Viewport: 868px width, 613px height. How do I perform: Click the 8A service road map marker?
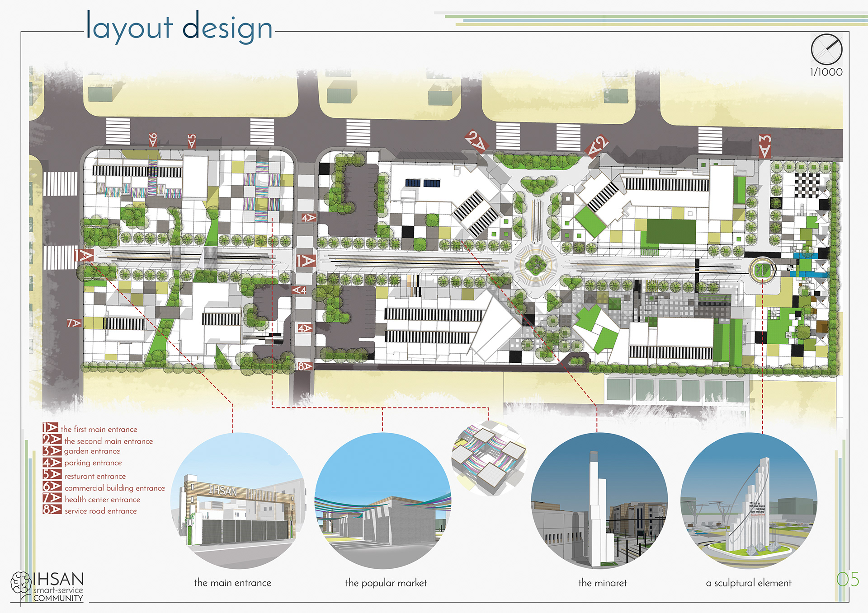pos(305,366)
